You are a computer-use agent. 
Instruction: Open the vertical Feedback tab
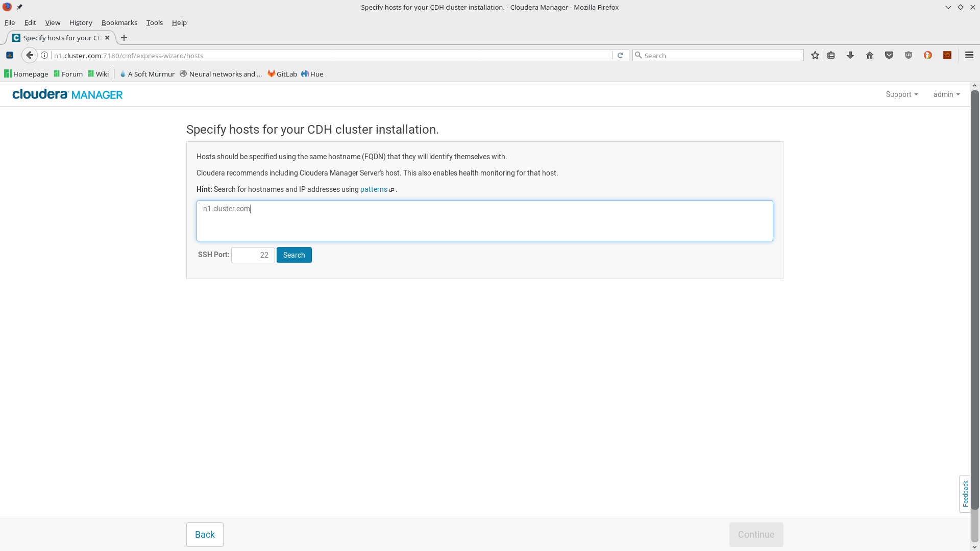tap(965, 493)
